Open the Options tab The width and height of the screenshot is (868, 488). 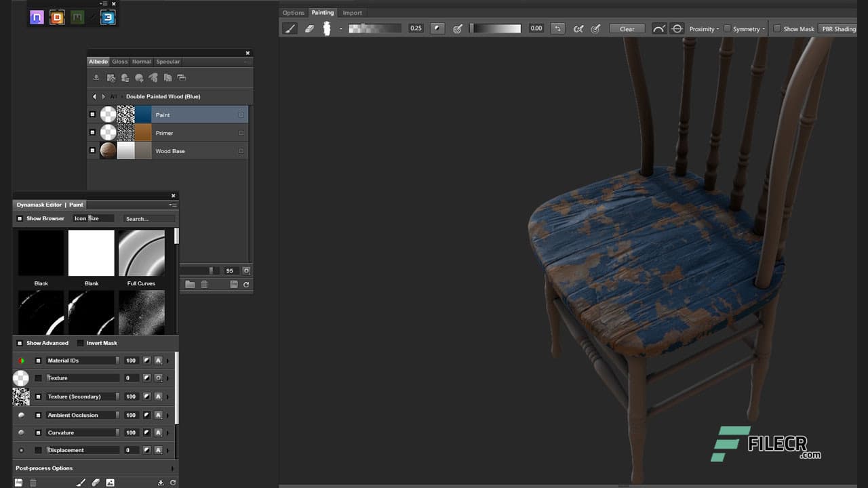coord(294,12)
